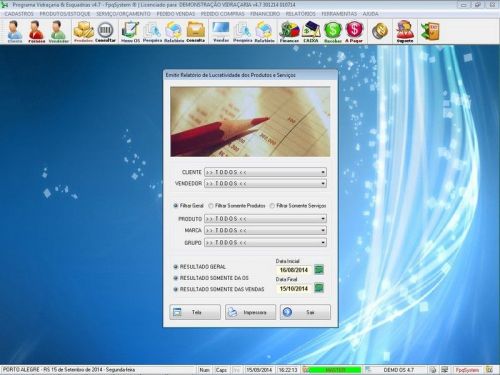Viewport: 500px width, 375px height.
Task: Click the Data Final date field
Action: 294,288
